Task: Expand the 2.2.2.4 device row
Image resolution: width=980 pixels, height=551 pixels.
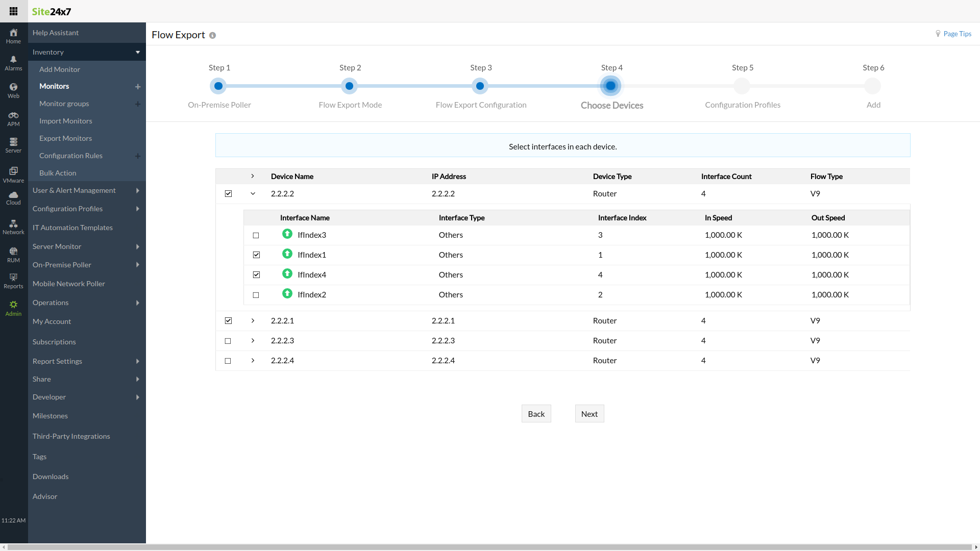Action: [253, 361]
